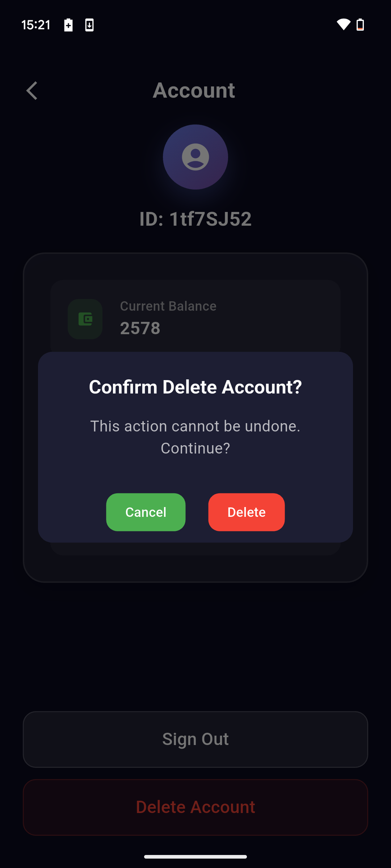Viewport: 391px width, 868px height.
Task: Tap the clock showing 15:21
Action: (37, 25)
